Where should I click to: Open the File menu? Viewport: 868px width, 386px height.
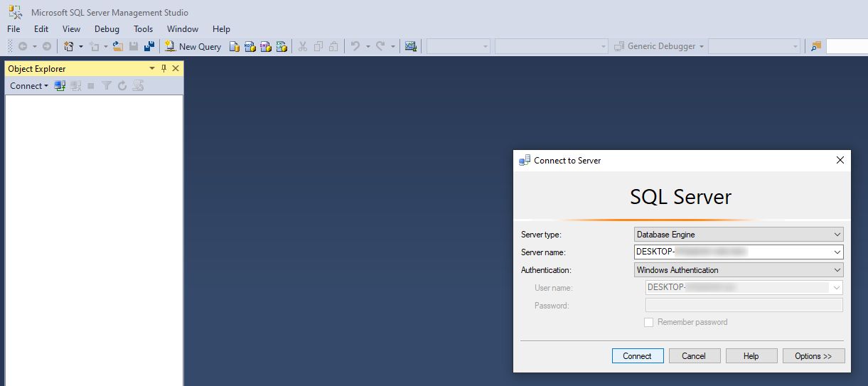point(14,29)
